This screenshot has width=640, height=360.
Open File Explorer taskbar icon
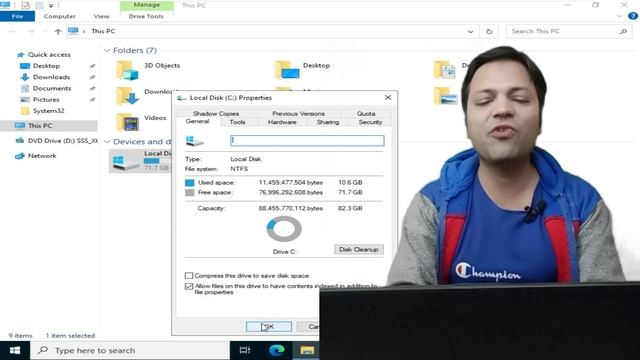coord(307,351)
